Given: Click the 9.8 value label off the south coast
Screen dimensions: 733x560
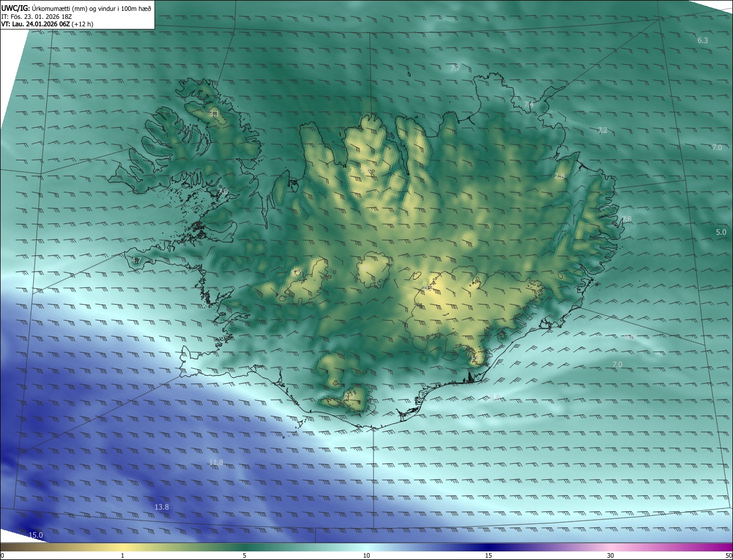Looking at the screenshot, I should click(x=495, y=397).
